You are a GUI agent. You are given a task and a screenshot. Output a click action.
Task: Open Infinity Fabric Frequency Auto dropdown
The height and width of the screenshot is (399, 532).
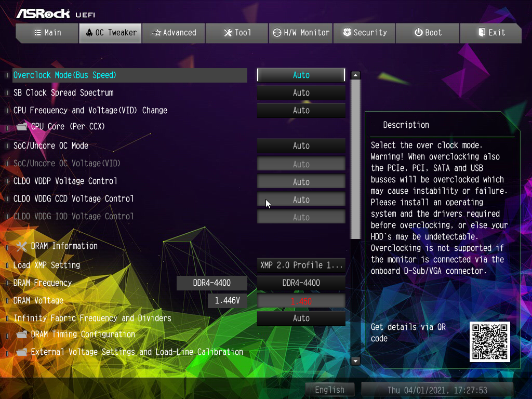coord(301,318)
